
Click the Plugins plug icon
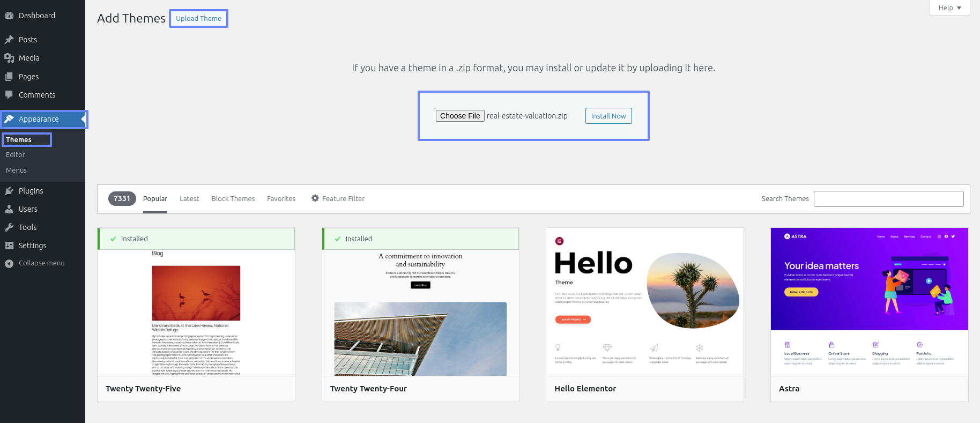9,191
